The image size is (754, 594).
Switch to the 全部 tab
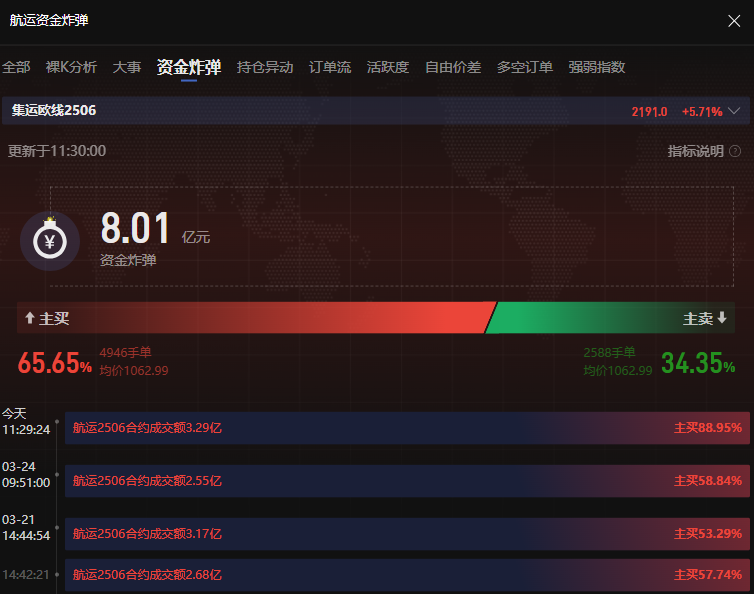point(16,67)
